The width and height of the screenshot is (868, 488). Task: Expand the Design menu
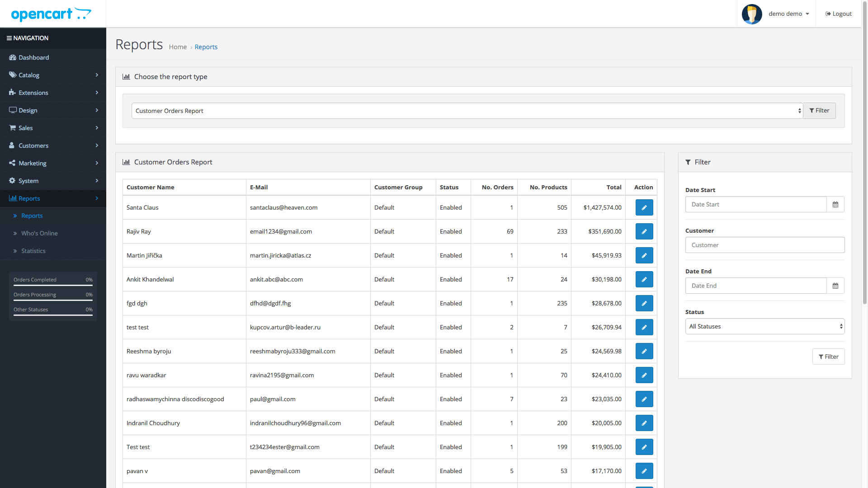53,110
